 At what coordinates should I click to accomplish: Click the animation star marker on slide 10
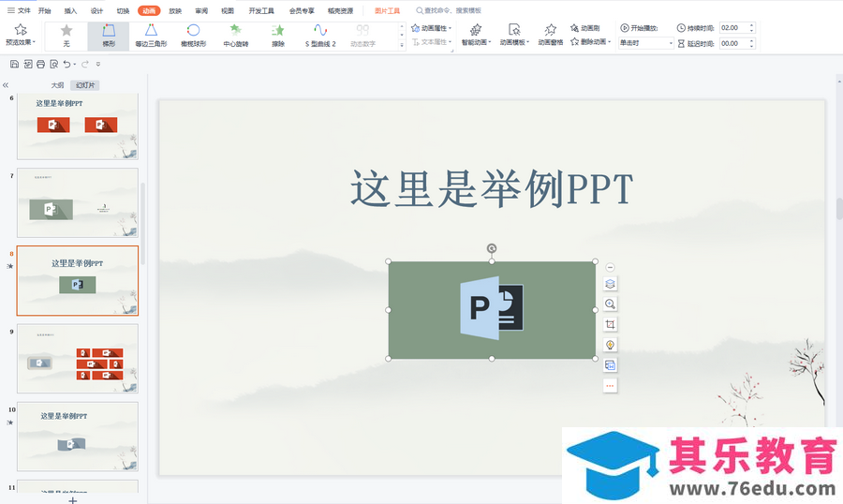pyautogui.click(x=9, y=422)
